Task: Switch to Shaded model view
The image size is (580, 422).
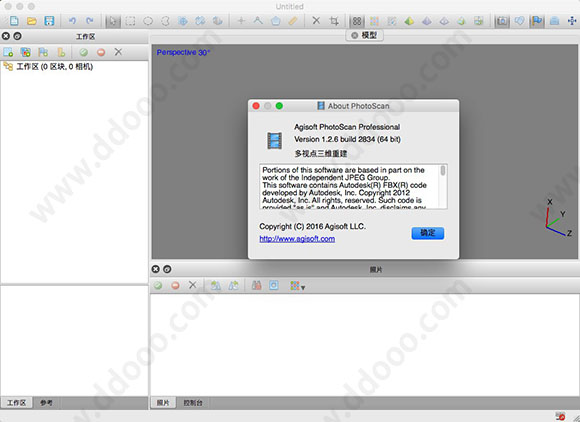Action: tap(409, 21)
